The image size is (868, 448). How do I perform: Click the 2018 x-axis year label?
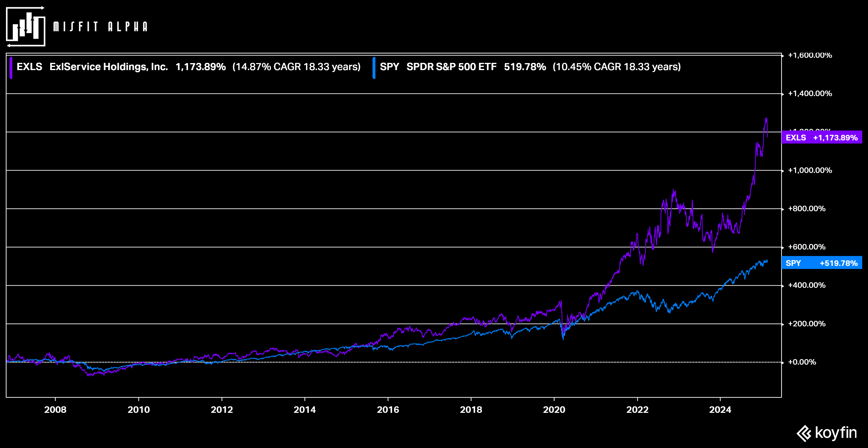[x=471, y=410]
